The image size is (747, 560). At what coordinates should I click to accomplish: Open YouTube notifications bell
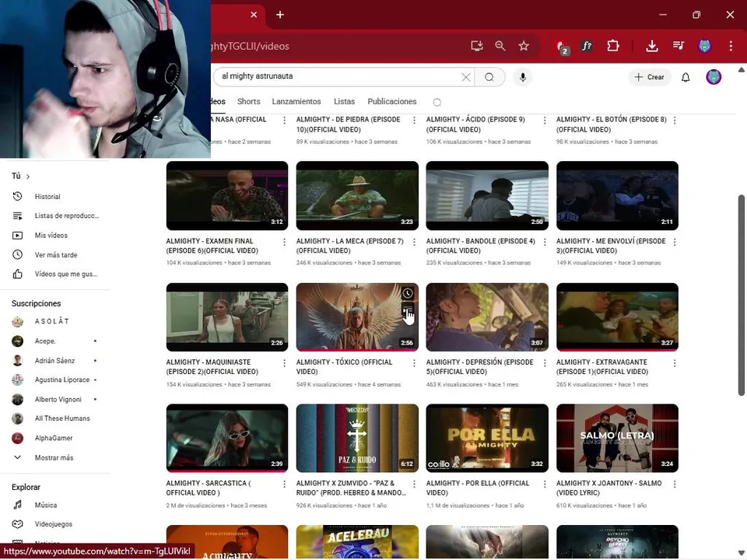pyautogui.click(x=686, y=77)
